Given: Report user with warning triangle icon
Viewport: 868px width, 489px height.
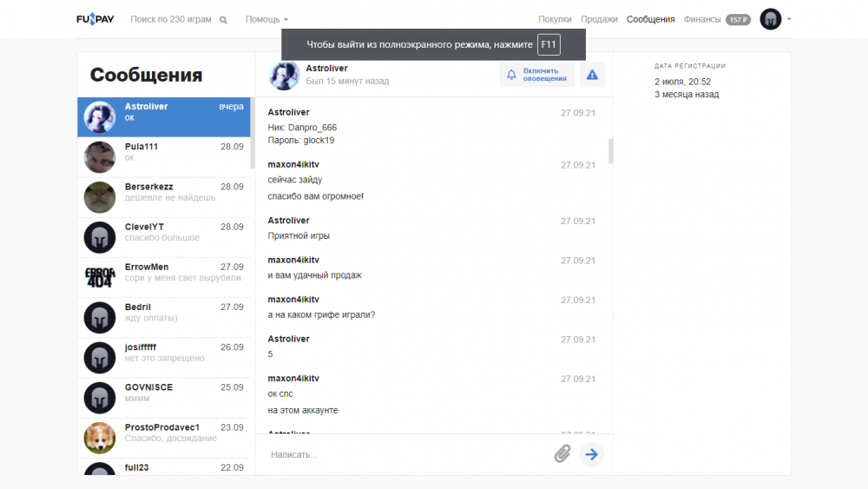Looking at the screenshot, I should (x=592, y=75).
